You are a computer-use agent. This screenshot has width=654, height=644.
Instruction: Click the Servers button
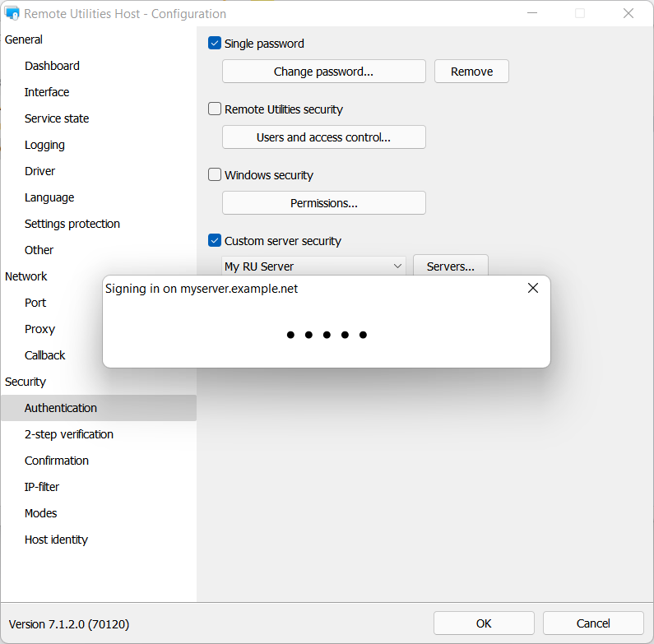[450, 266]
